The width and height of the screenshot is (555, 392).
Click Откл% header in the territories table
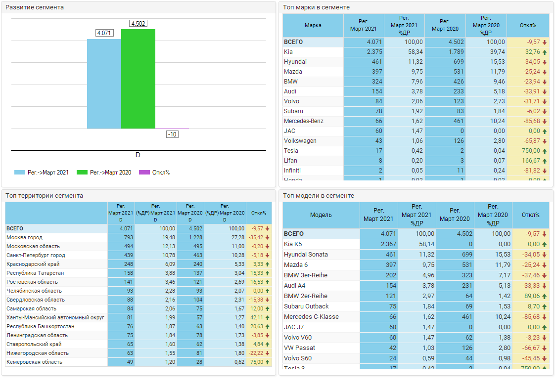[x=258, y=213]
